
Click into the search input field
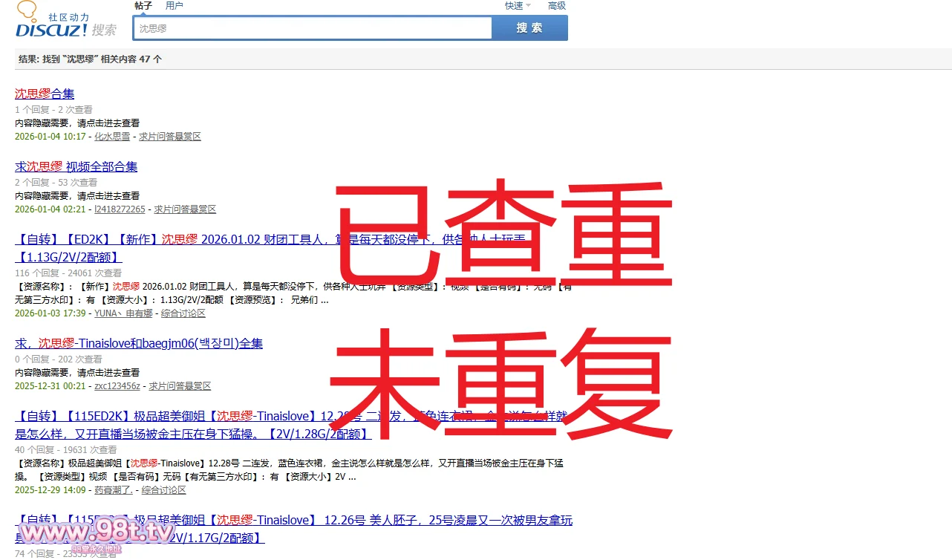pos(312,28)
